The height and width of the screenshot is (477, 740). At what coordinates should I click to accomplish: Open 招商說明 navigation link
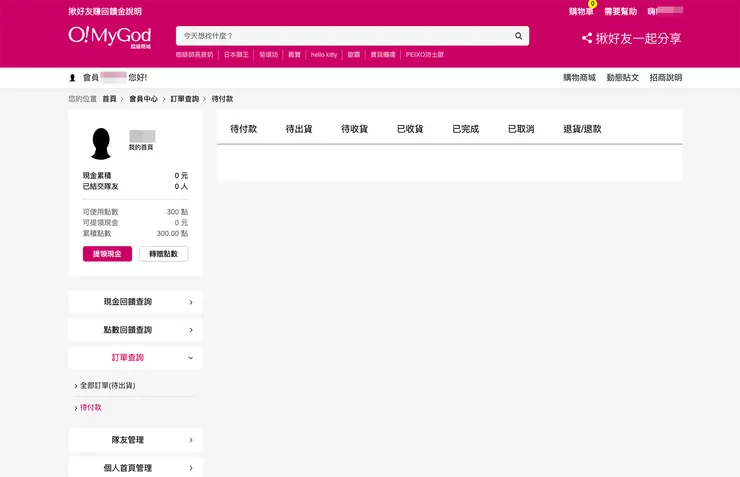click(666, 77)
